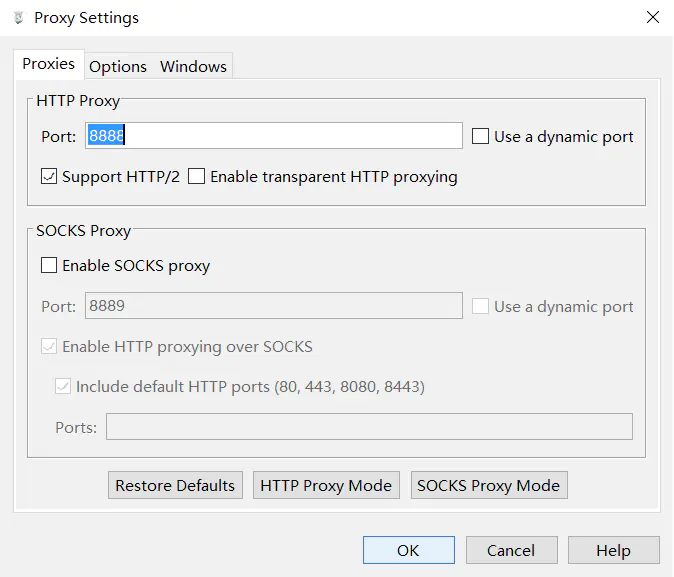
Task: Click the SOCKS Ports text field
Action: coord(369,427)
